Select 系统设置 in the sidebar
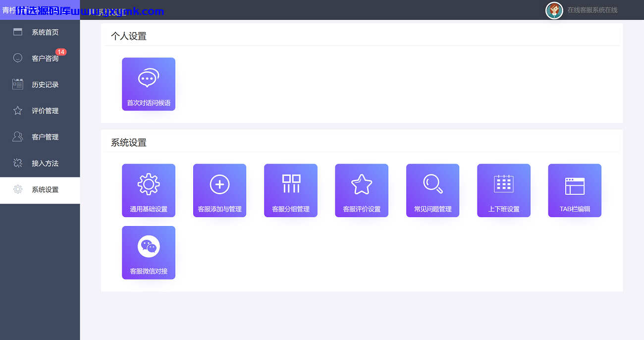Image resolution: width=644 pixels, height=340 pixels. [x=40, y=190]
